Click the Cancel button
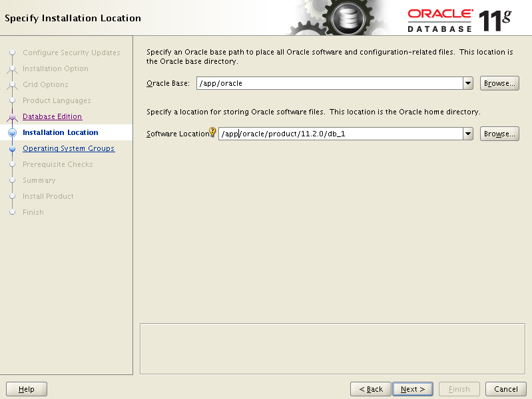The image size is (532, 399). (x=506, y=389)
